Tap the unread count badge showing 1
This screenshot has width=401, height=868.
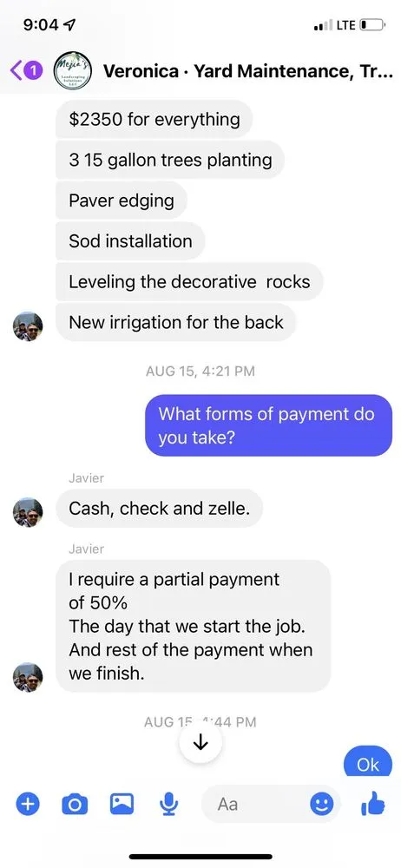(x=35, y=71)
